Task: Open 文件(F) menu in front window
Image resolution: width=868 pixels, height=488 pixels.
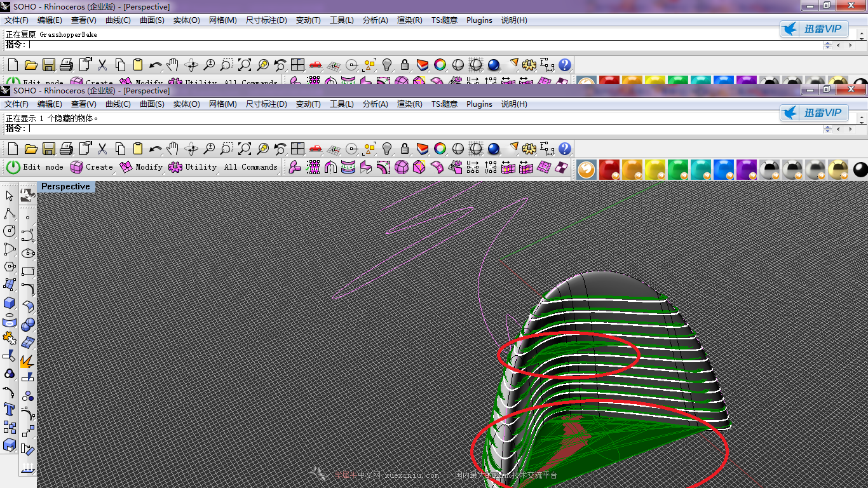Action: coord(17,104)
